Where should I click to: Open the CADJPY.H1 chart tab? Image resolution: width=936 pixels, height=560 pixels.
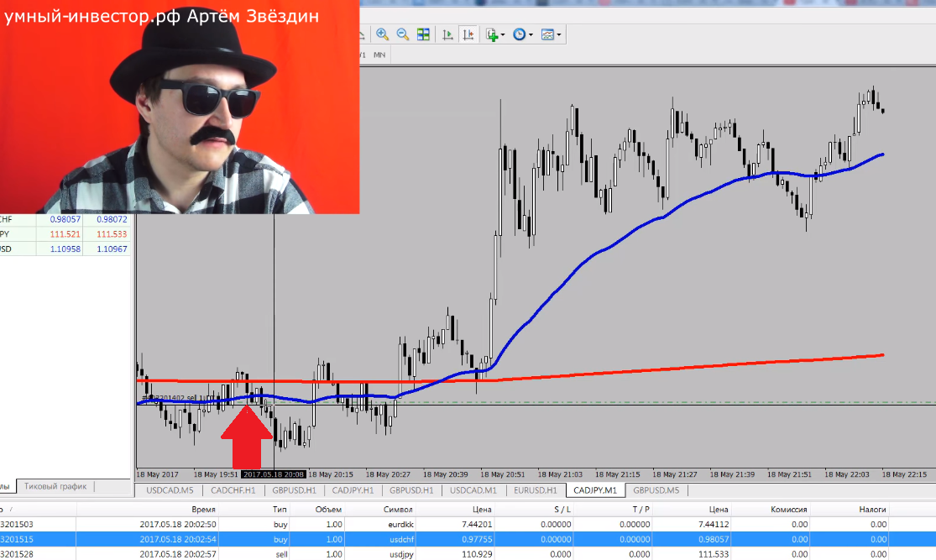353,490
